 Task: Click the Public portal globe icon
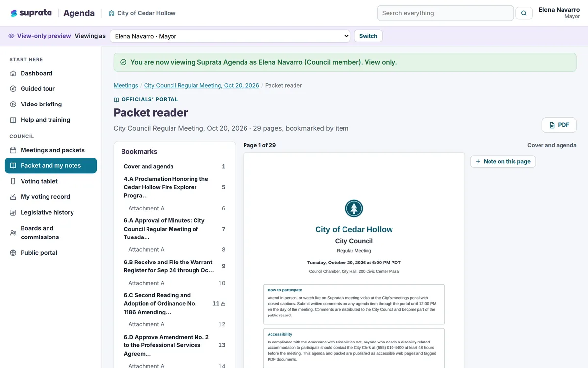coord(13,253)
